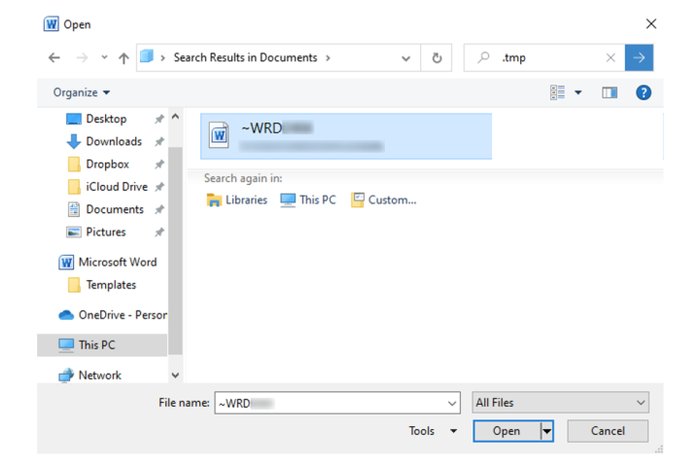Open the Help question mark icon

coord(644,92)
